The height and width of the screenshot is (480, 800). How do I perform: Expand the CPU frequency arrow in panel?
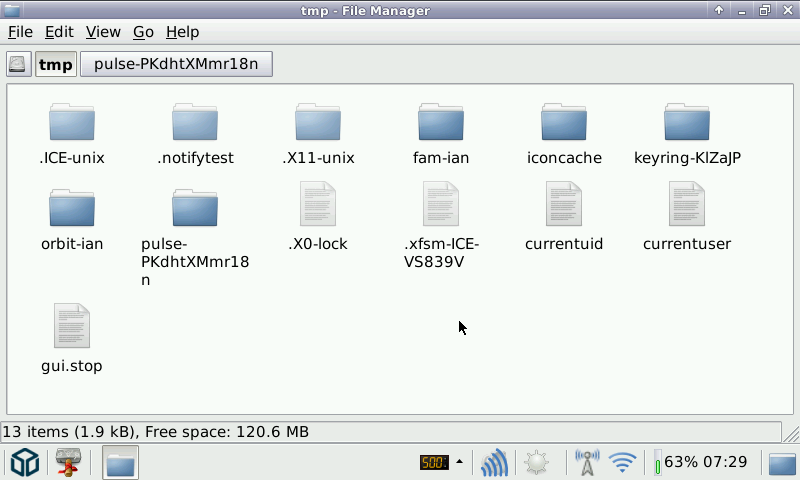(460, 462)
